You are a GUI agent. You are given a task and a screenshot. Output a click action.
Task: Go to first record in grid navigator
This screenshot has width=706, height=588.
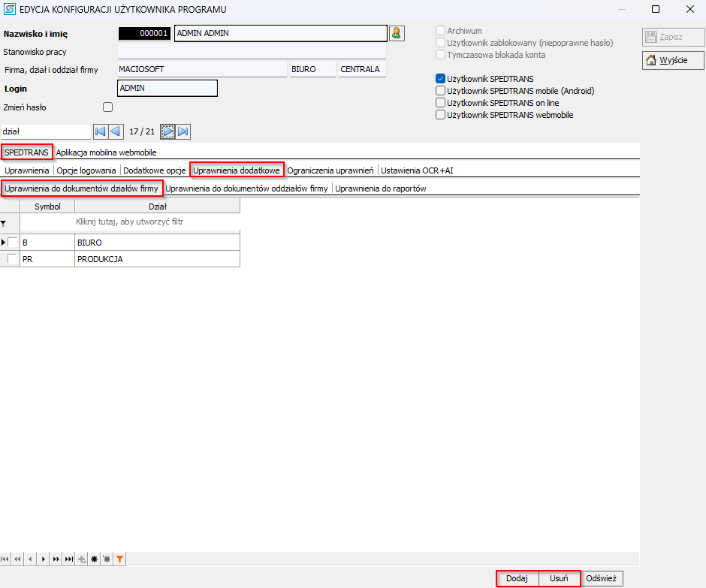click(x=5, y=559)
